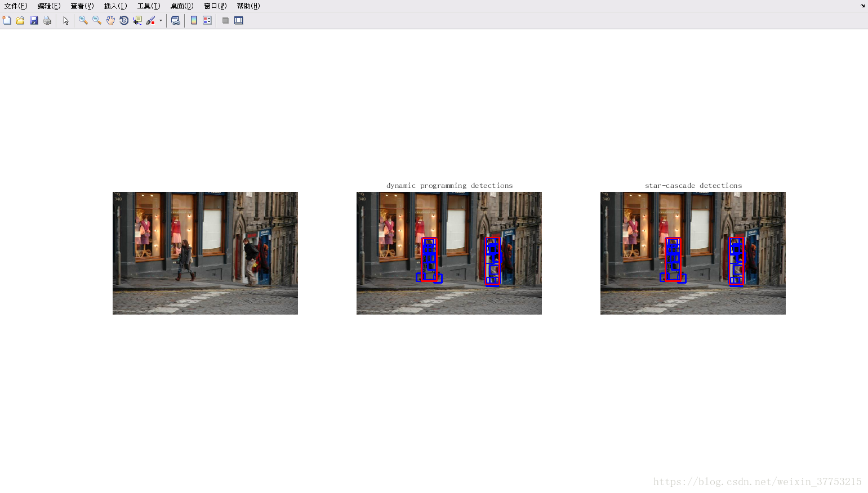Screen dimensions: 868x493
Task: Save the figure with the floppy disk icon
Action: (x=34, y=20)
